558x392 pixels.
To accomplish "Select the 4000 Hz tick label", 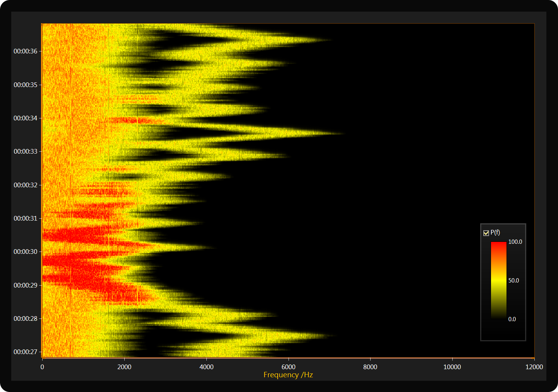I will click(206, 367).
